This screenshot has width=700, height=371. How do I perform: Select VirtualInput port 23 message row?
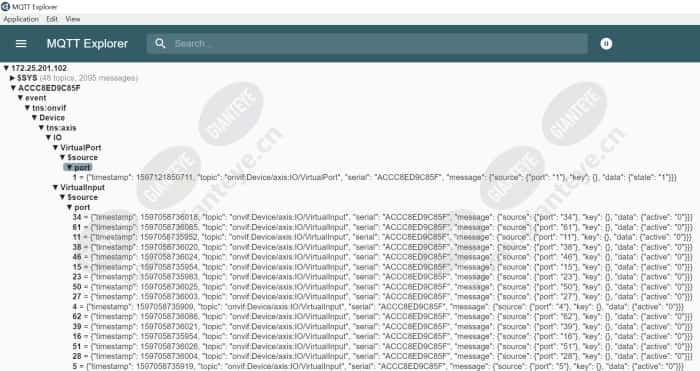pos(383,277)
